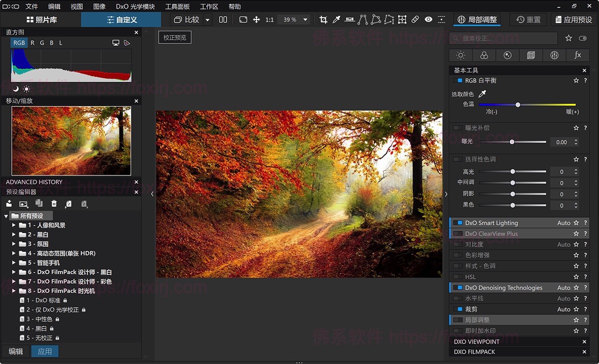Click the 色温 temperature slider handle
This screenshot has height=364, width=599.
[518, 105]
